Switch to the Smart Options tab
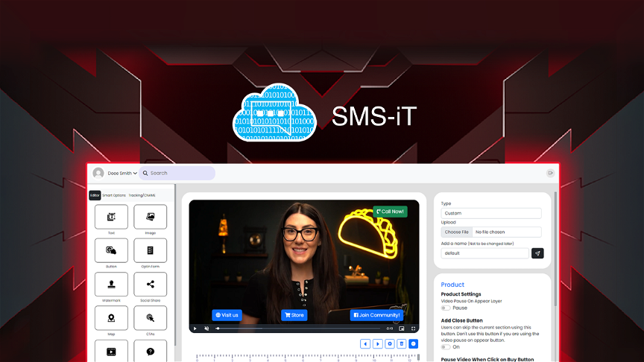 coord(114,195)
